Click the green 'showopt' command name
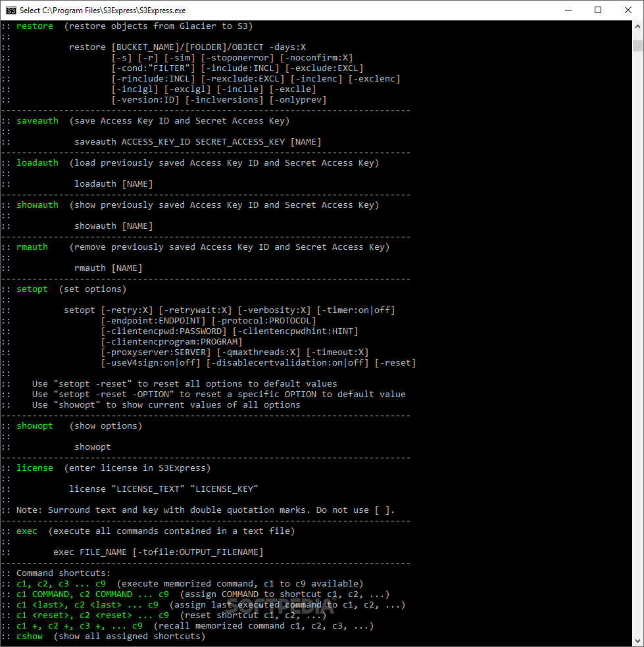 tap(35, 426)
